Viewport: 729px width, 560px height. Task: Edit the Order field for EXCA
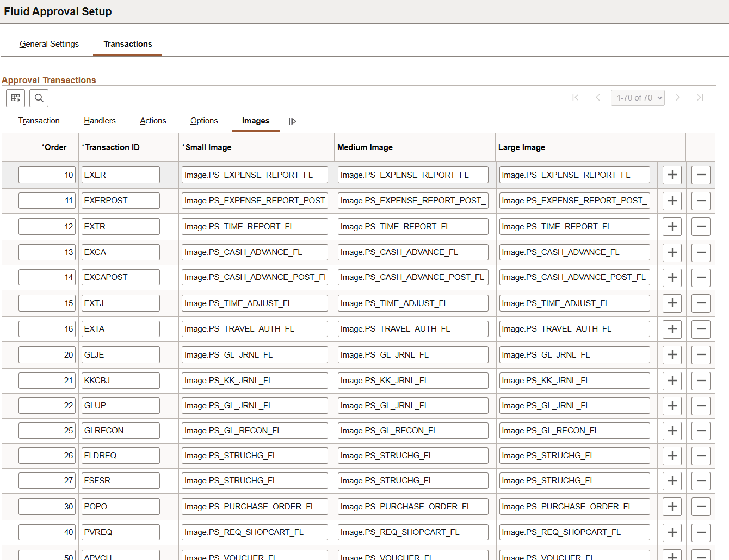point(47,252)
